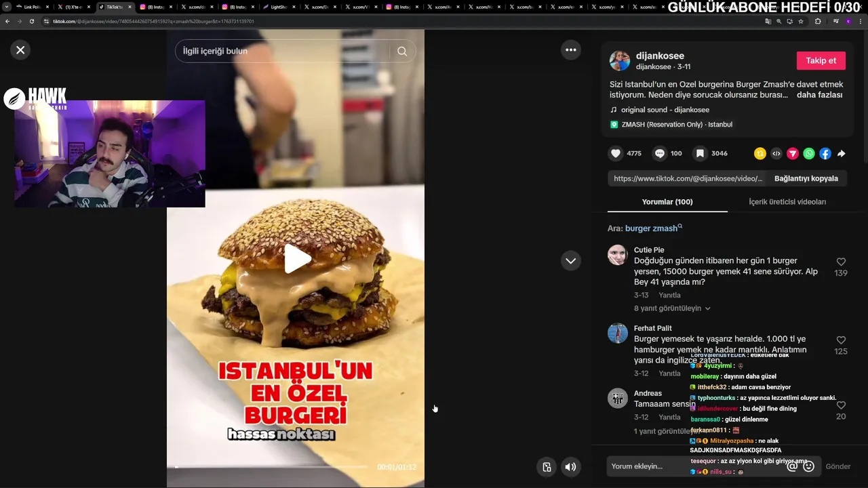The height and width of the screenshot is (488, 868).
Task: Expand the caption with daha fazlası
Action: tap(819, 95)
